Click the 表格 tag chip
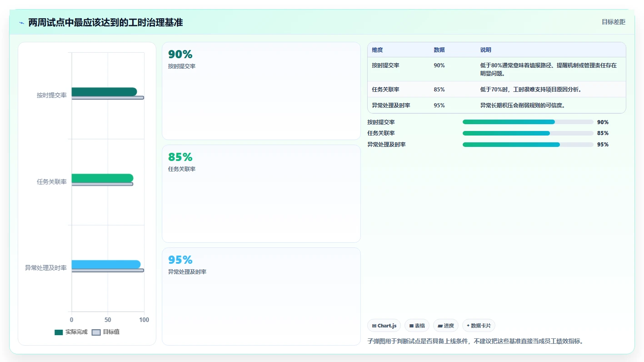Viewport: 644px width, 362px height. point(417,326)
